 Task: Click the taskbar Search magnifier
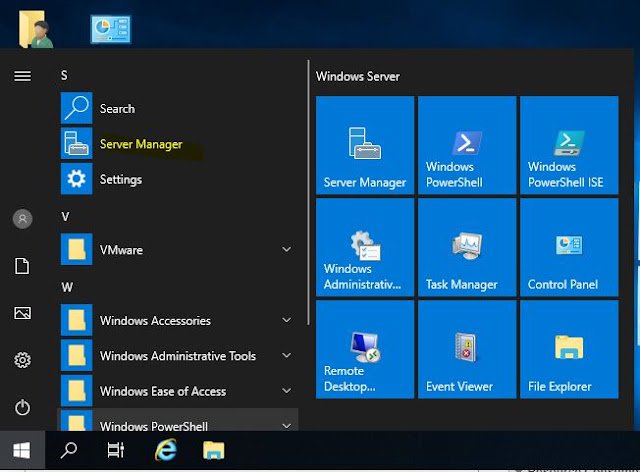(x=69, y=450)
